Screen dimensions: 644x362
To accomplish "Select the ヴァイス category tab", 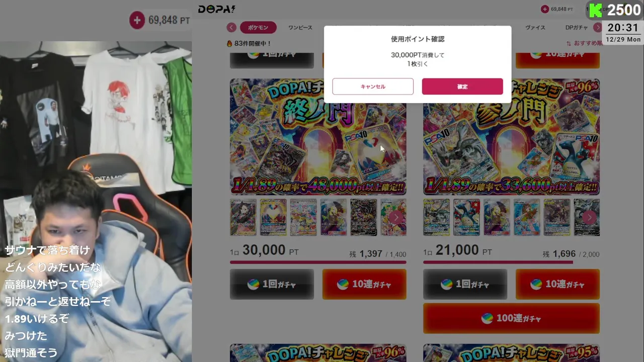I will [x=535, y=28].
